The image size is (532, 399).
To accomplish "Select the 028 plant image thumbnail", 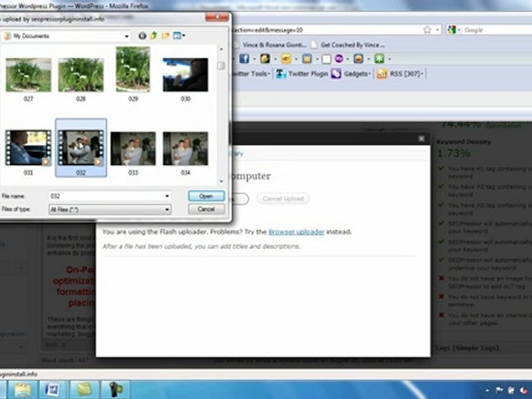I will pos(81,75).
